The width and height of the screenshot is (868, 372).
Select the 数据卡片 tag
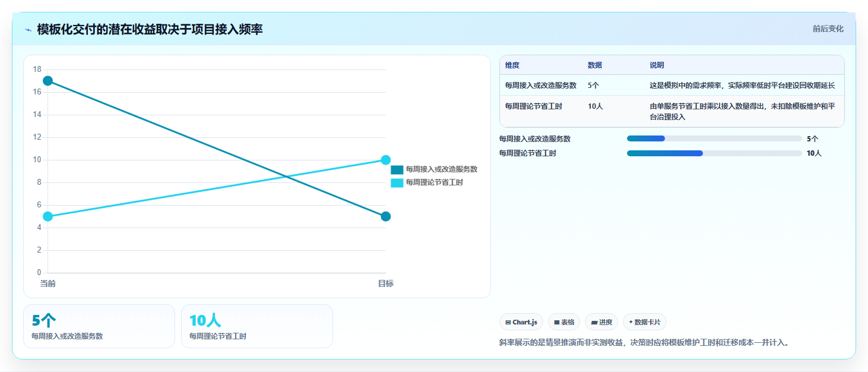[645, 322]
